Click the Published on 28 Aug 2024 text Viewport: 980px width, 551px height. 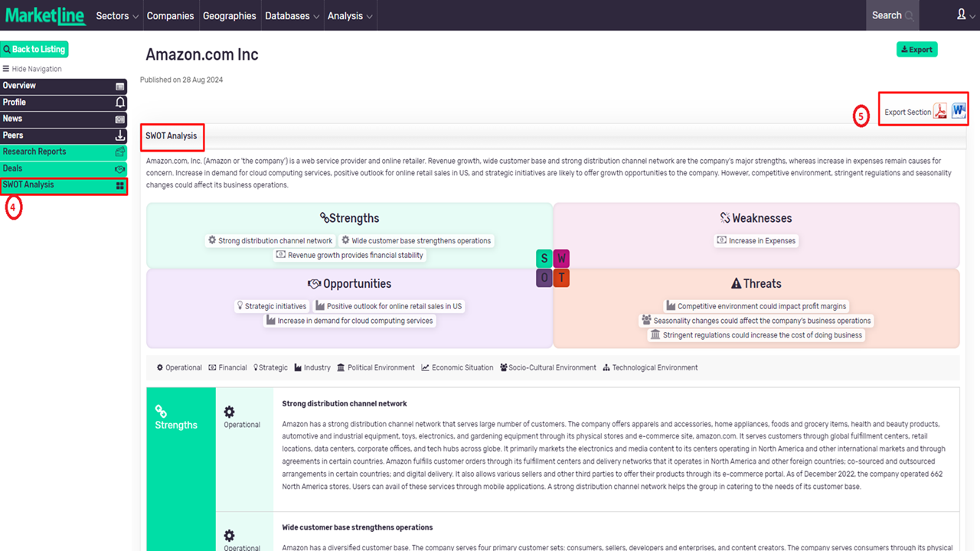point(181,80)
